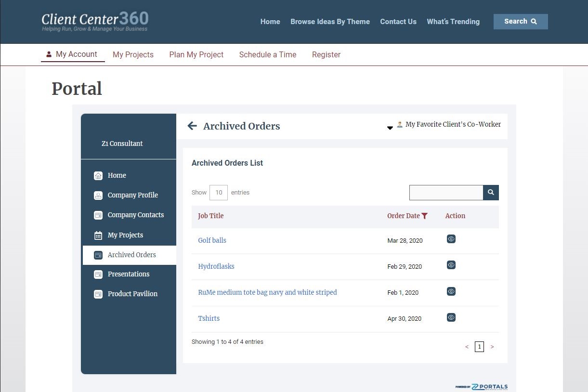Viewport: 588px width, 392px height.
Task: Open the Order Date filter dropdown
Action: tap(424, 216)
